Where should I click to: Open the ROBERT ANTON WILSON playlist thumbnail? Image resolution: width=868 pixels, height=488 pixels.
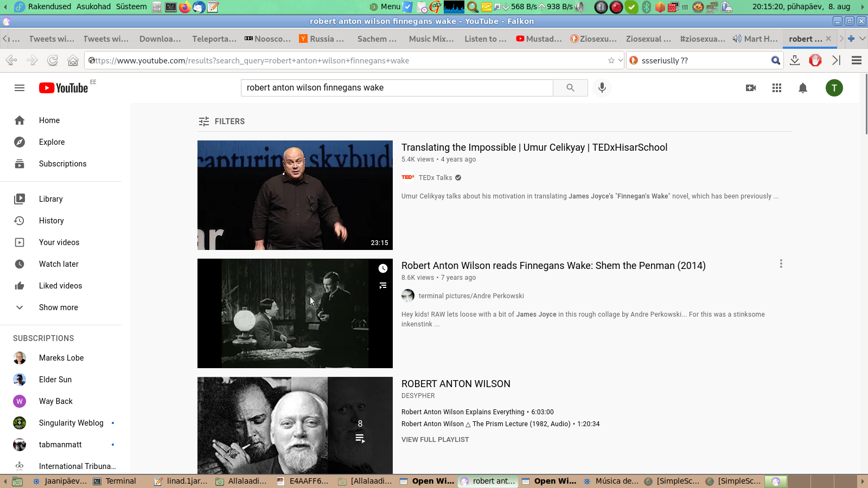[295, 426]
